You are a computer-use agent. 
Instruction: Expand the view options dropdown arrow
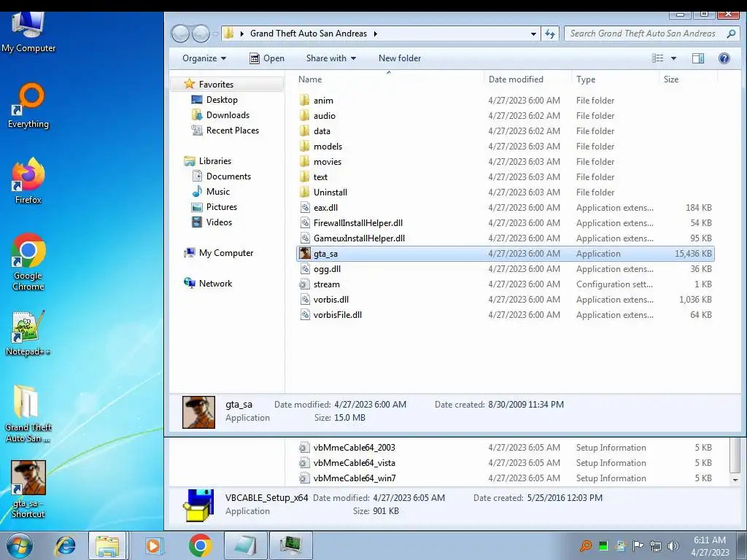(x=673, y=58)
